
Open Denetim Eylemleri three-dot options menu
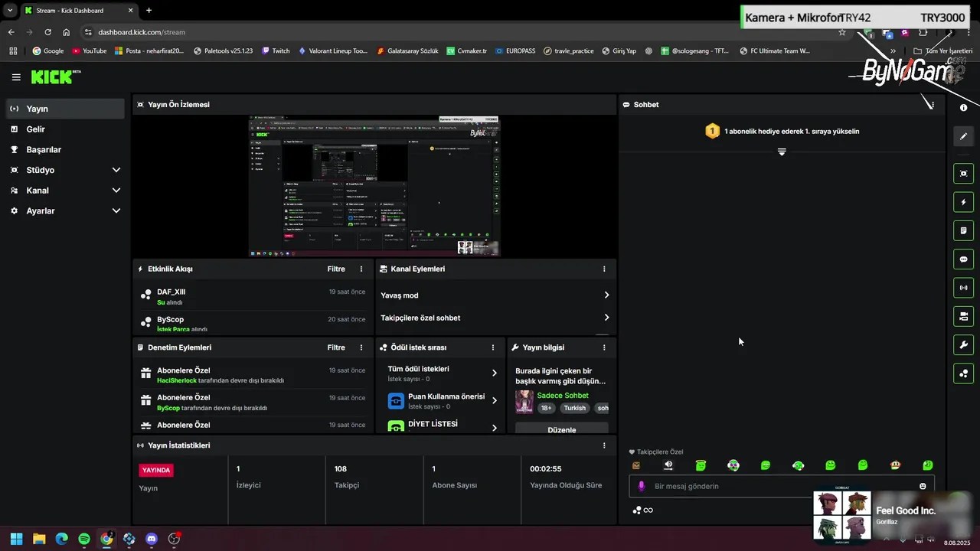pyautogui.click(x=361, y=347)
